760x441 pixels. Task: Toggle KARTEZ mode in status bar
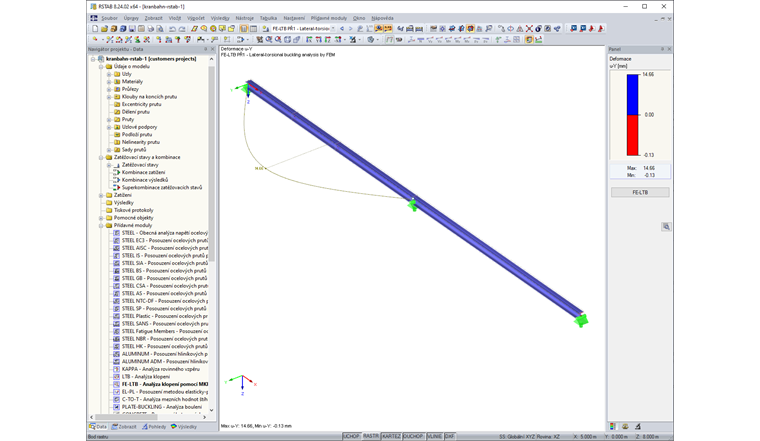[392, 437]
